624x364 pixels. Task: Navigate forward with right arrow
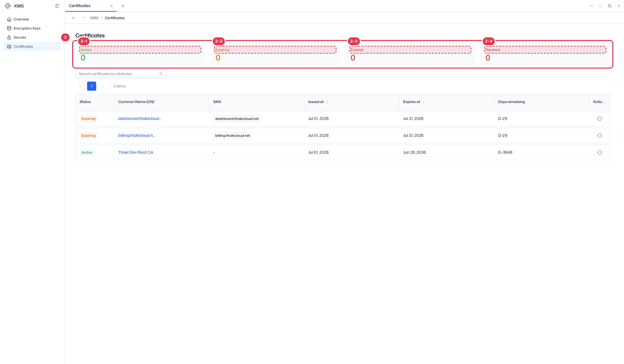pos(83,18)
